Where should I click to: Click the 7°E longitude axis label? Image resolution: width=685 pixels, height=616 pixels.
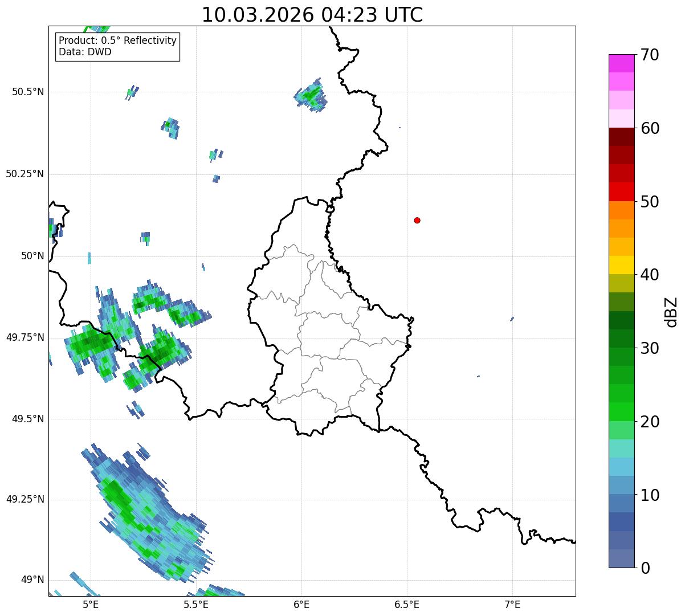point(512,605)
